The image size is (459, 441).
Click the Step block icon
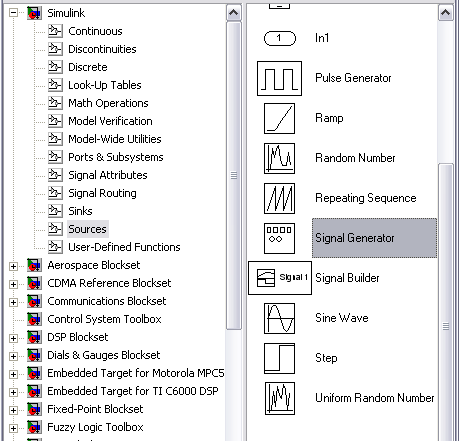pos(279,358)
